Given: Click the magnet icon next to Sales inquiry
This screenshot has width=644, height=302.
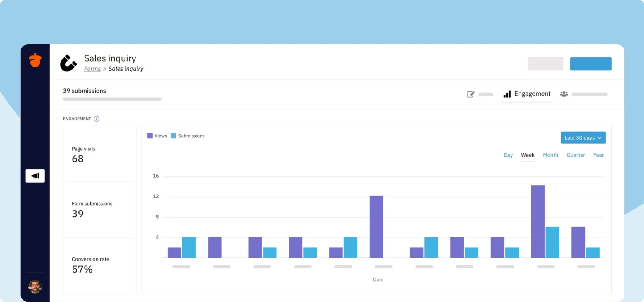Looking at the screenshot, I should [x=68, y=63].
